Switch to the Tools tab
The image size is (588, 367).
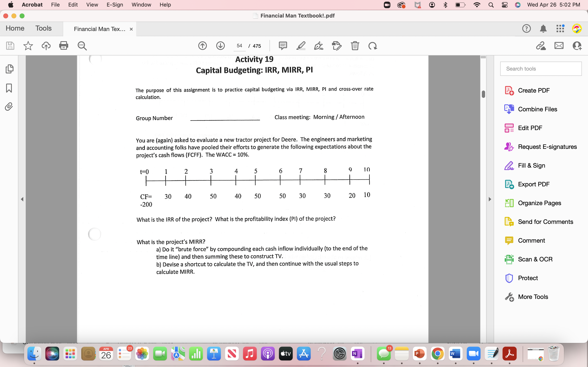click(43, 28)
